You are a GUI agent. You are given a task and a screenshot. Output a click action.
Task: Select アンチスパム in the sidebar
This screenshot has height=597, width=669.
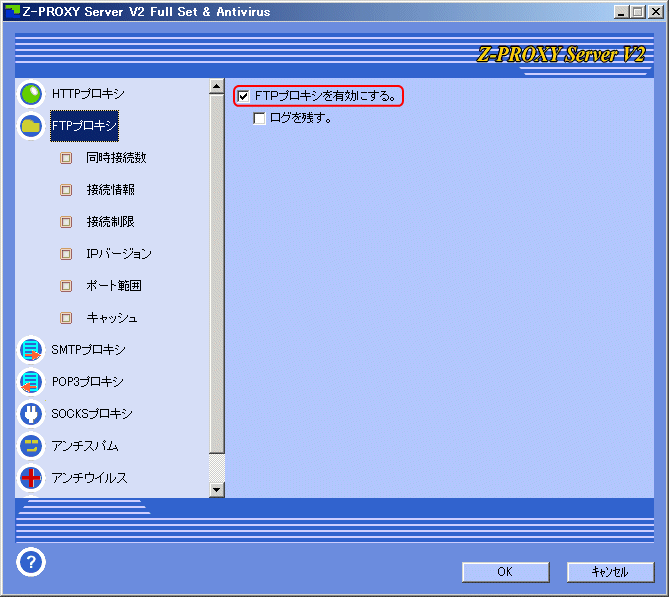(85, 446)
